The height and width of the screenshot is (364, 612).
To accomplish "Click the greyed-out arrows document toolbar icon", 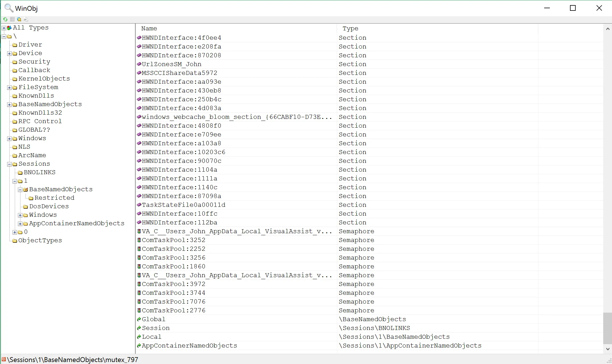I will tap(26, 19).
